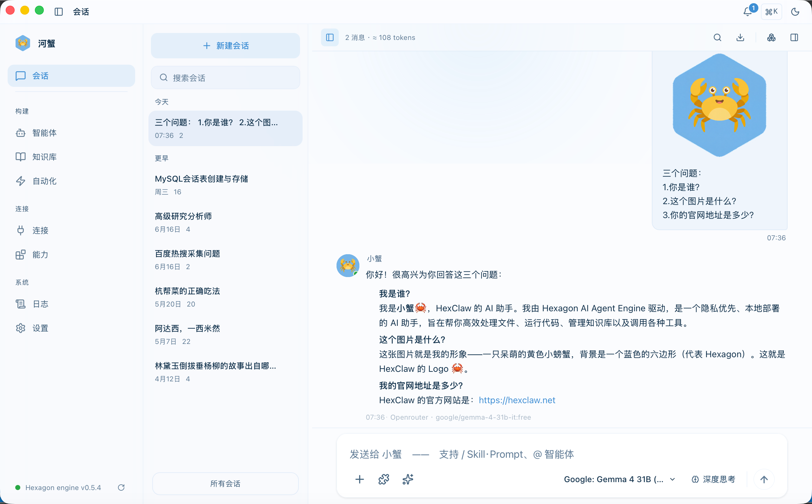This screenshot has width=812, height=504.
Task: Open the 阿达西，一西米然 conversation
Action: coord(226,334)
